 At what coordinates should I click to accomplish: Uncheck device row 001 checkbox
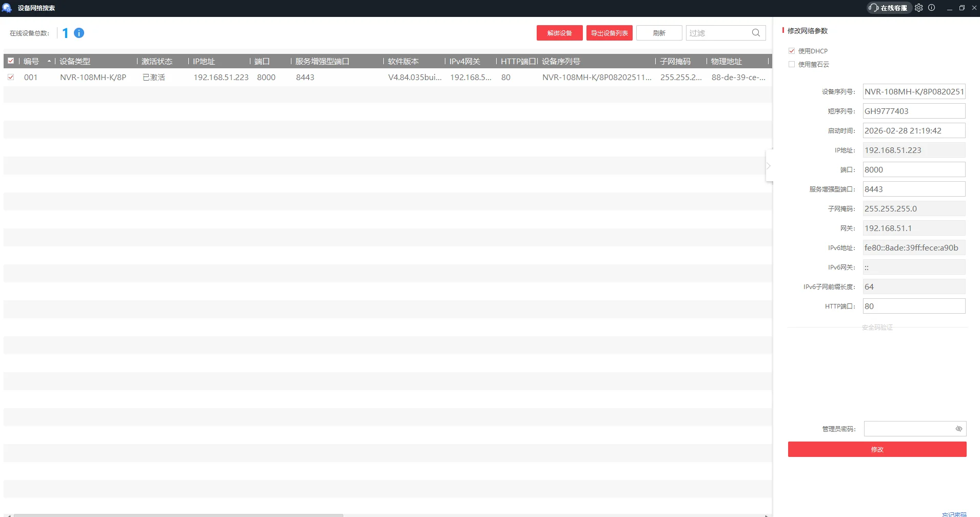[11, 77]
